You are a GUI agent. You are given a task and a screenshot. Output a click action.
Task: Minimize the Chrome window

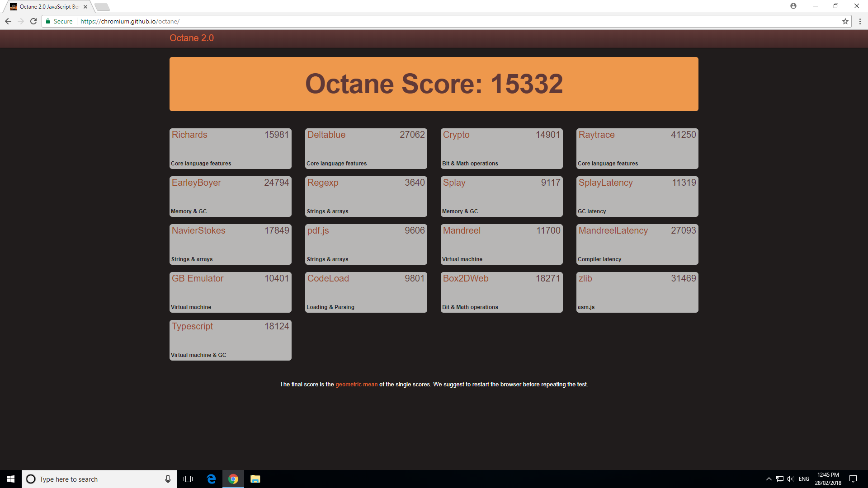point(816,6)
